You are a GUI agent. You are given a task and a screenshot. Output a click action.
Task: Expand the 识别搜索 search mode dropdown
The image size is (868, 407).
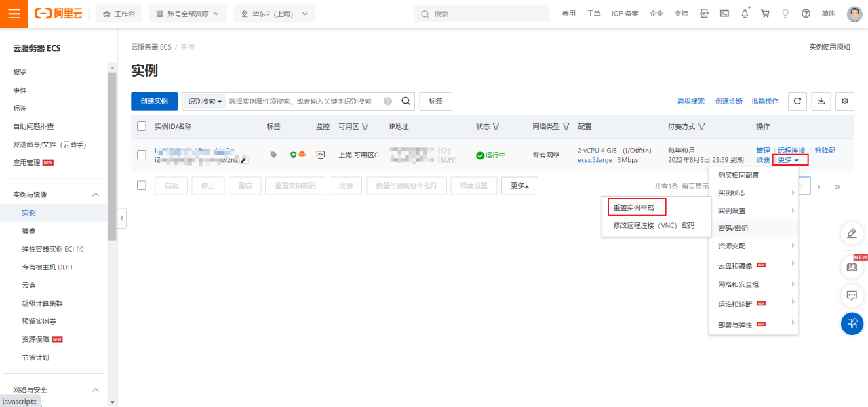tap(203, 101)
